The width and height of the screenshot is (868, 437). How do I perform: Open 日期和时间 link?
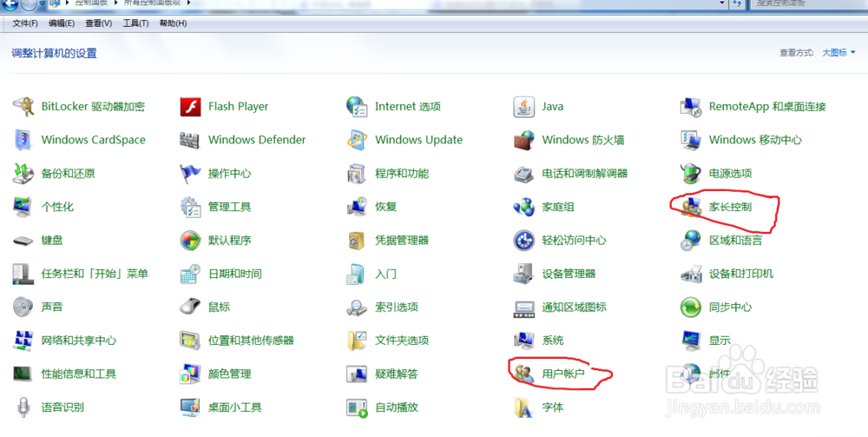(235, 274)
